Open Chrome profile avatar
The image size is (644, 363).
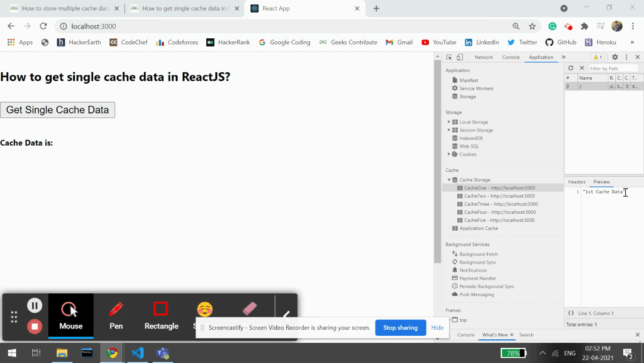(x=617, y=26)
